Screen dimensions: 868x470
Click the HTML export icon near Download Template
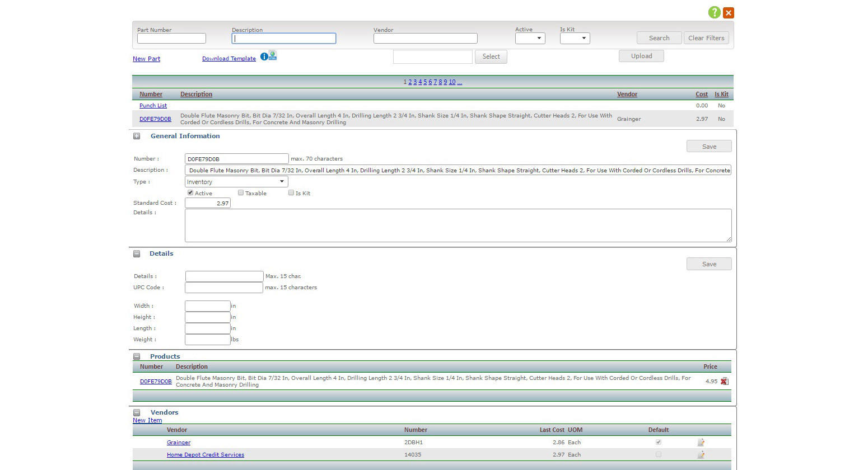(x=273, y=55)
